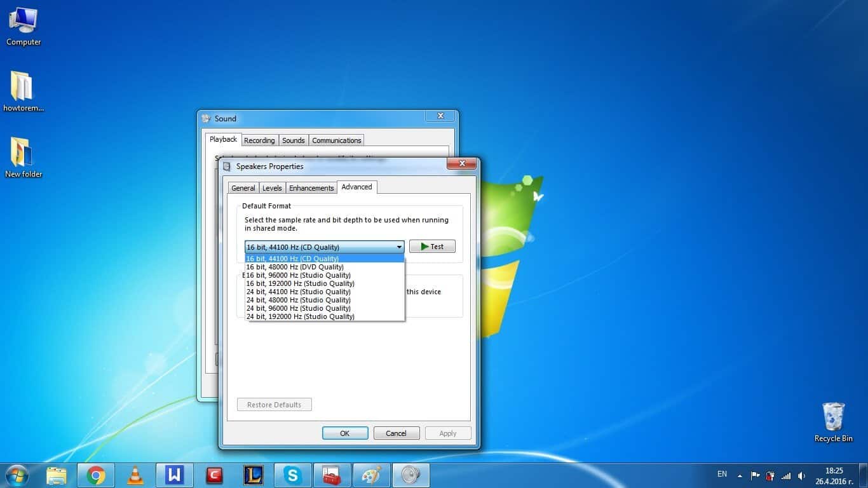
Task: Open the Recycle Bin icon
Action: coord(833,422)
